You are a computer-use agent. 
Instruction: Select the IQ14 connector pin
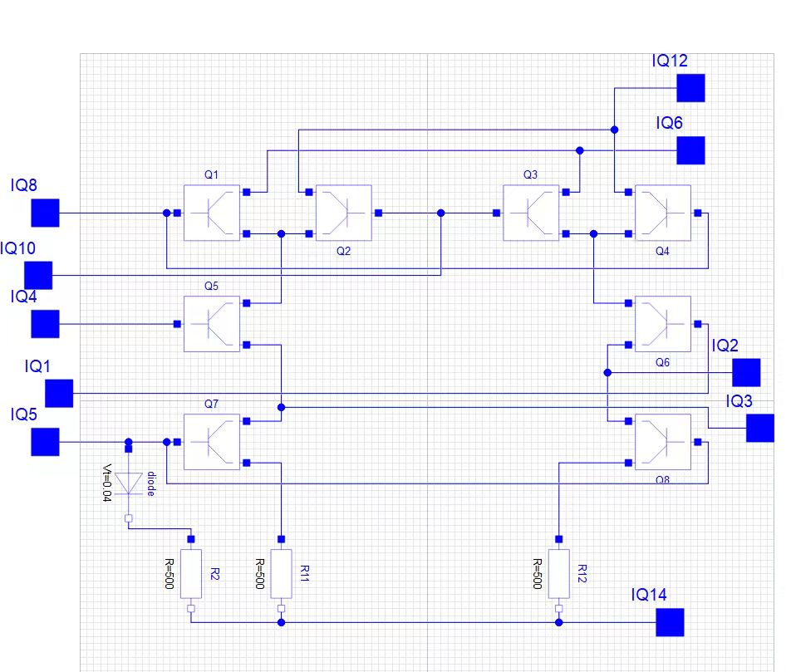[670, 622]
